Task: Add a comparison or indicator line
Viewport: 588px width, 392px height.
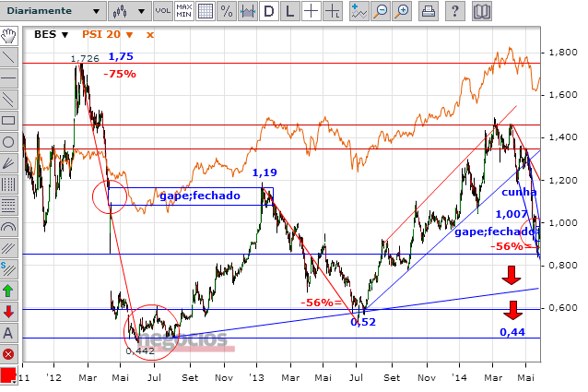Action: 359,11
